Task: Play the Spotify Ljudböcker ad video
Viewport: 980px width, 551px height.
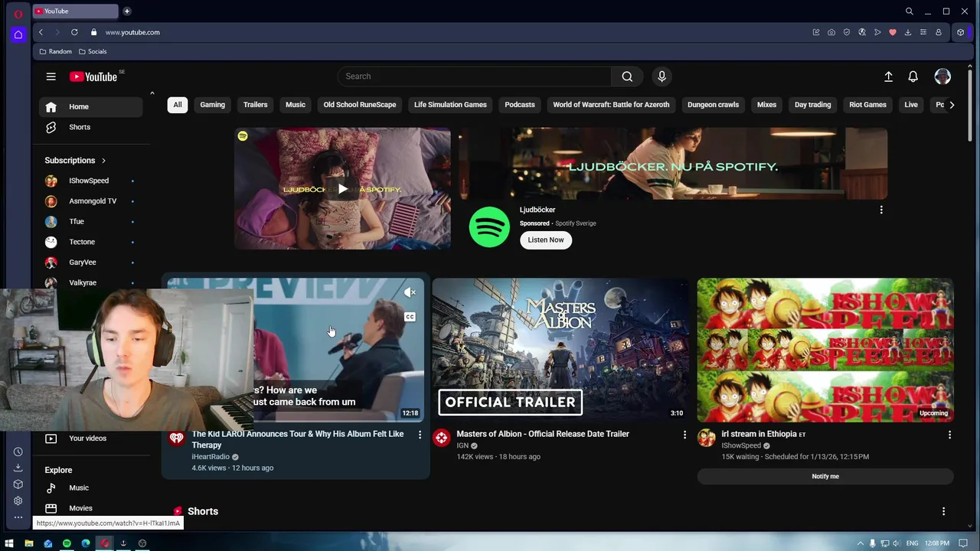Action: point(342,189)
